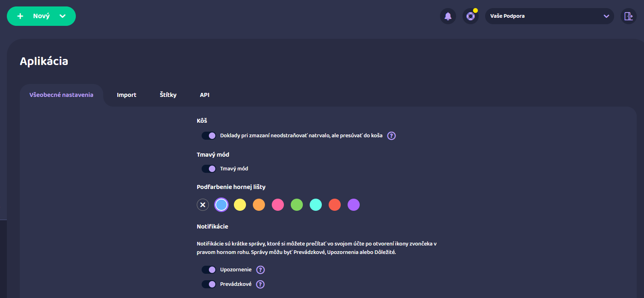The width and height of the screenshot is (644, 298).
Task: Click the no-color X icon
Action: click(x=203, y=205)
